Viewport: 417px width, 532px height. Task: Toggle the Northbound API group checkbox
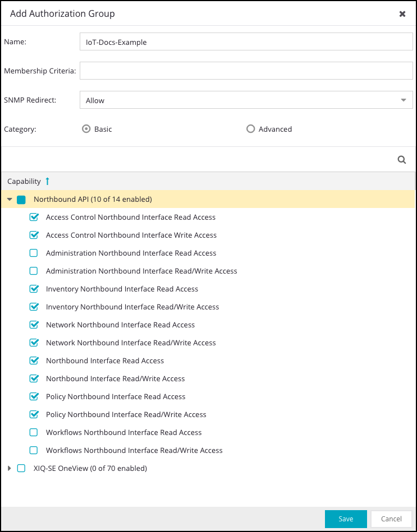point(21,199)
